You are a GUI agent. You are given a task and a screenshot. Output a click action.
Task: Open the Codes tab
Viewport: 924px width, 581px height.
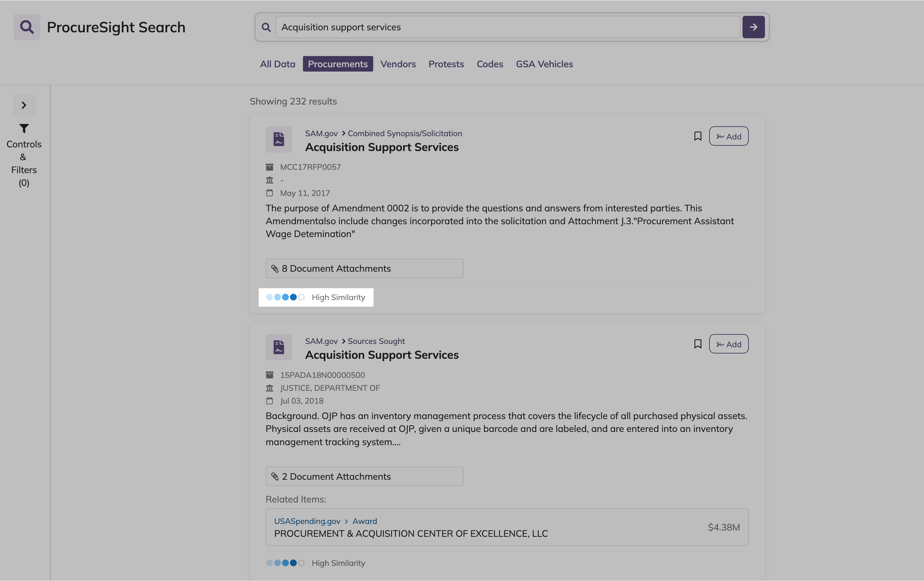[490, 64]
